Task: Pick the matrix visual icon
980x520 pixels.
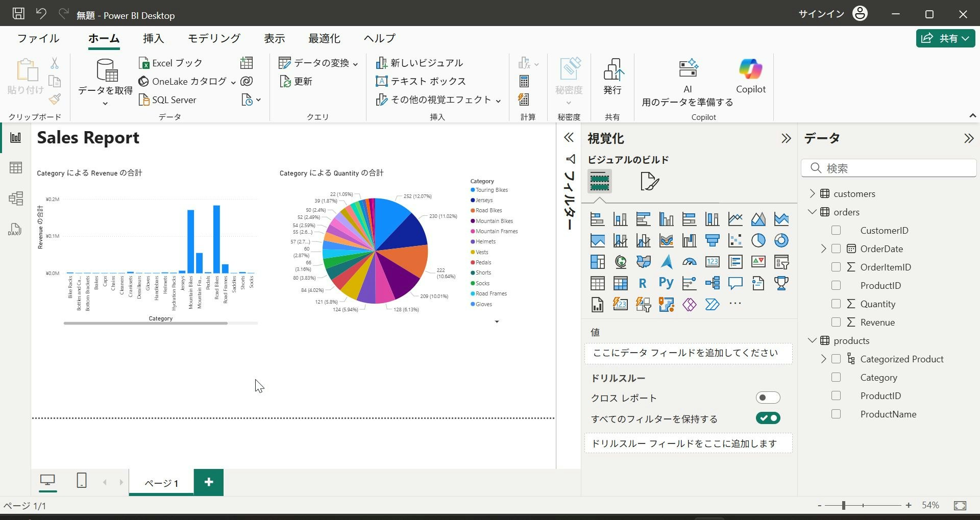Action: coord(620,283)
